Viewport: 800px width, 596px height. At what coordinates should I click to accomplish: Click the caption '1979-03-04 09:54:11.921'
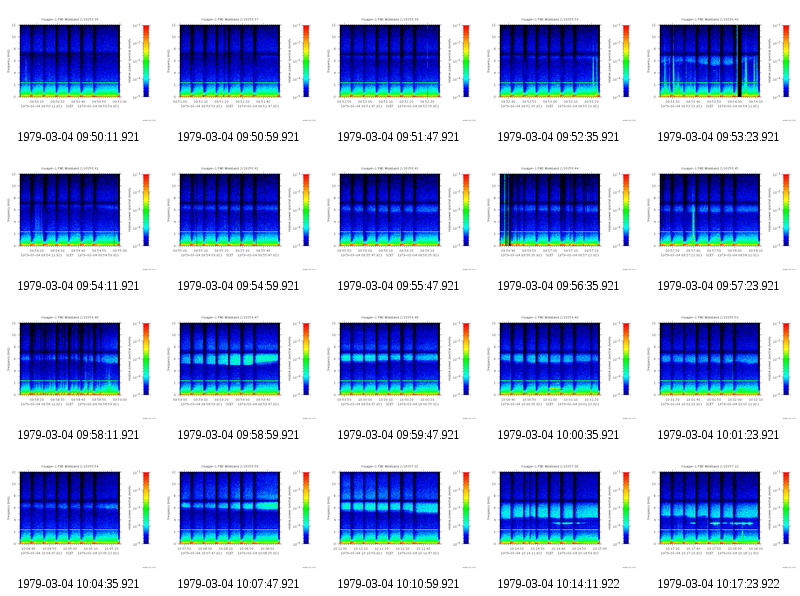pos(78,286)
